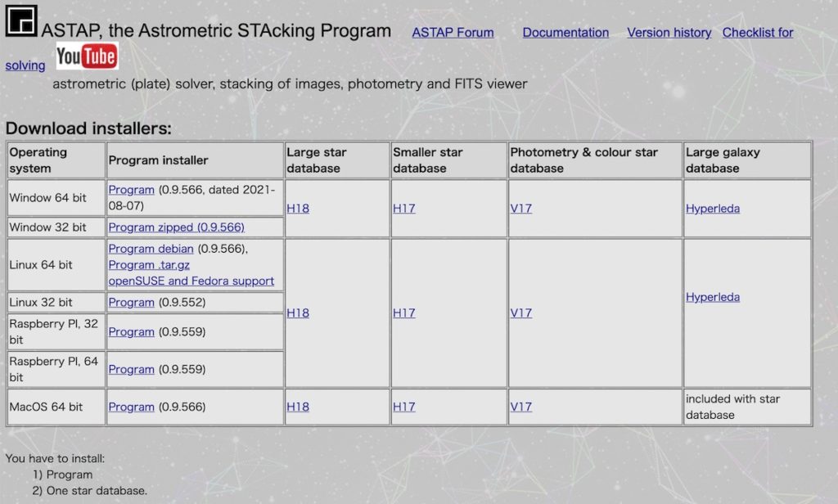This screenshot has height=504, width=838.
Task: Download the Program debian installer for Linux
Action: click(150, 249)
